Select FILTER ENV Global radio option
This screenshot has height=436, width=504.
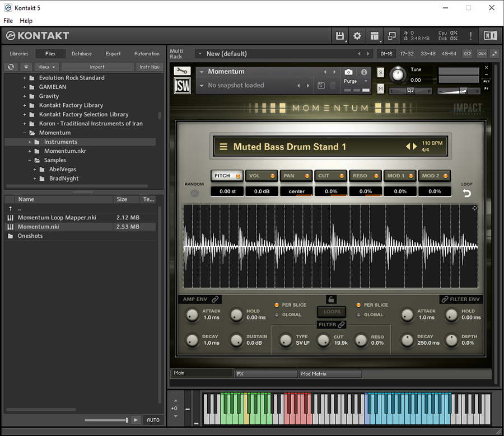pos(358,315)
